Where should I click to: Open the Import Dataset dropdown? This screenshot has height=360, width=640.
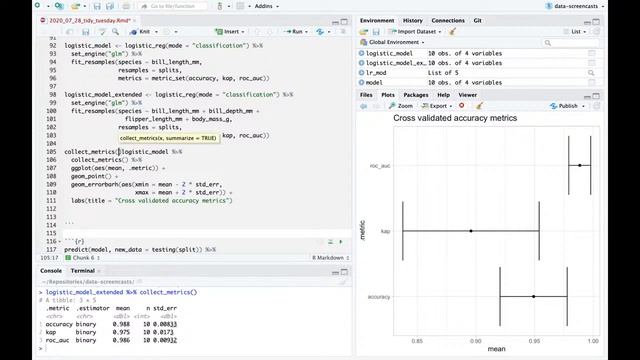[x=415, y=31]
